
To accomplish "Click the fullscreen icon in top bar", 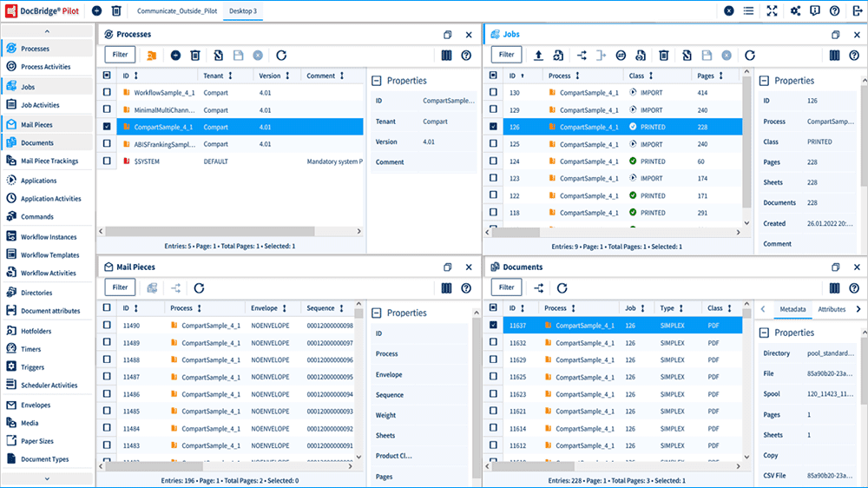I will 772,11.
